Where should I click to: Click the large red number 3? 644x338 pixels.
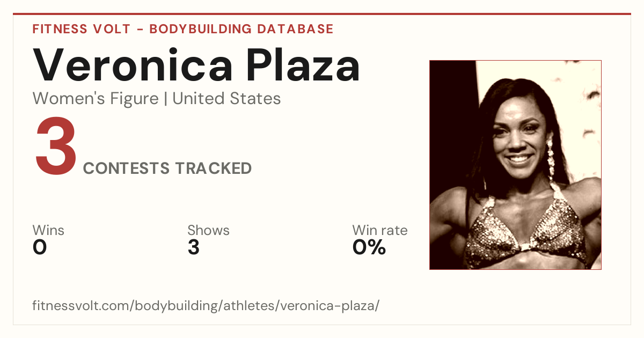click(55, 147)
